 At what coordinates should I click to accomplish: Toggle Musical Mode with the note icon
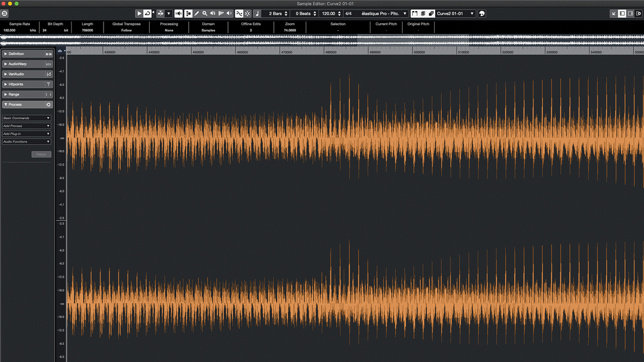[x=256, y=13]
